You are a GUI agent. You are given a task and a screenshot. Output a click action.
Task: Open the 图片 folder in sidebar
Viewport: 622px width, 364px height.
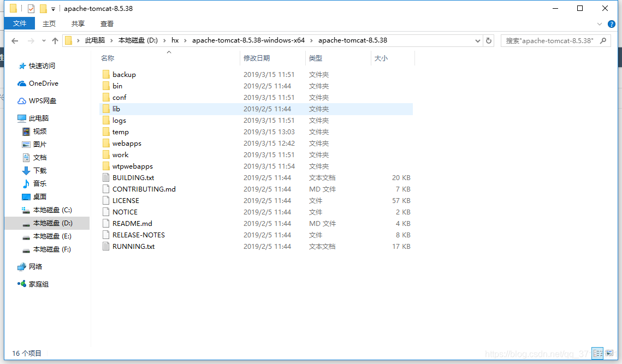point(40,144)
